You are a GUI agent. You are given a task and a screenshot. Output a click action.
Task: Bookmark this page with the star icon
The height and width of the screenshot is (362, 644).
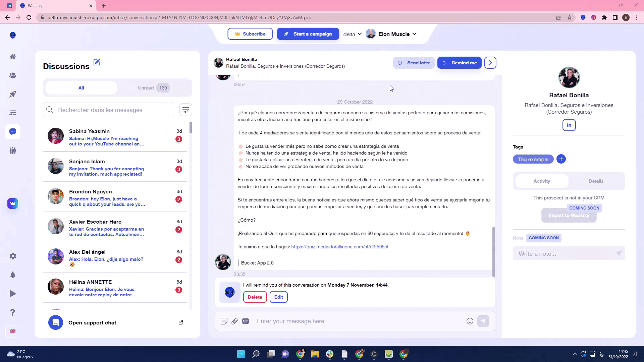point(570,17)
